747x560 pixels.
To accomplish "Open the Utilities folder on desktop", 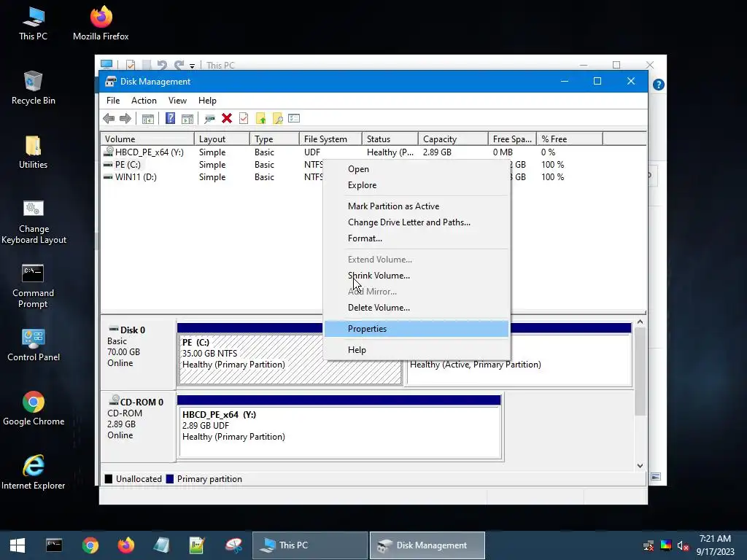I will (x=34, y=152).
